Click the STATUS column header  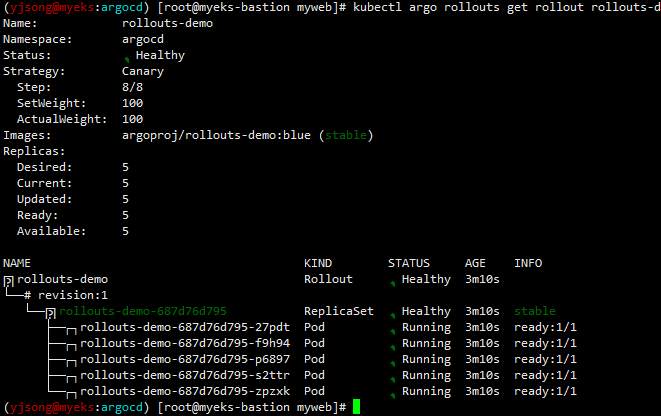(409, 263)
